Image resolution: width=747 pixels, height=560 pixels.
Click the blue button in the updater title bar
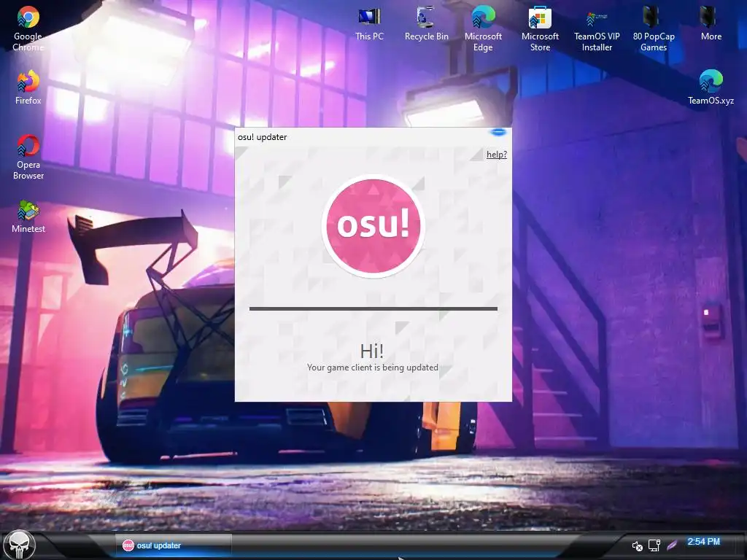pos(498,132)
